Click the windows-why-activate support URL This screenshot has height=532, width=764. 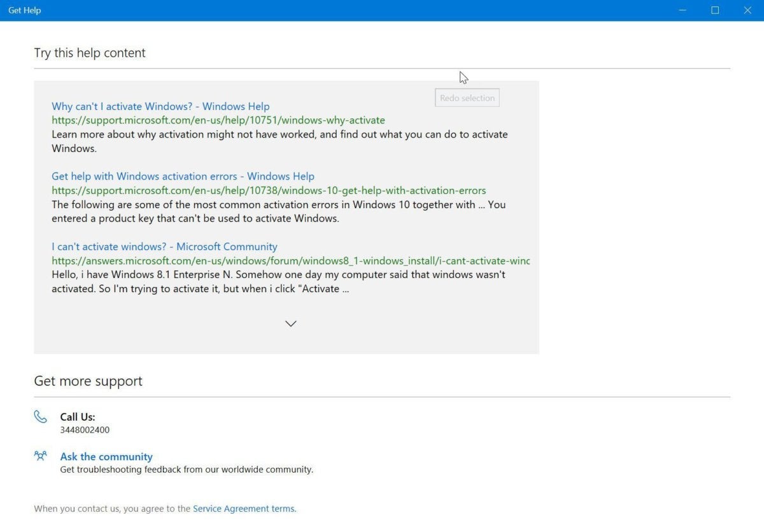pos(218,120)
